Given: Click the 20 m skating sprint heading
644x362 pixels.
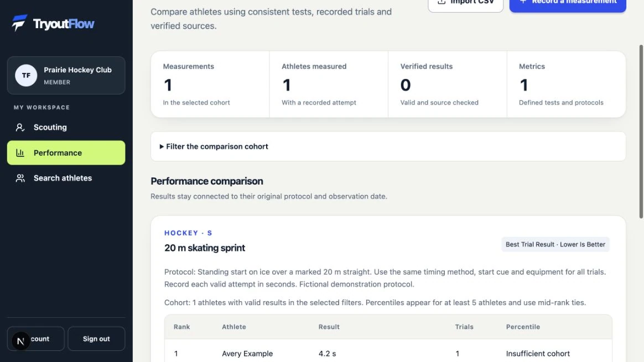Looking at the screenshot, I should tap(205, 248).
